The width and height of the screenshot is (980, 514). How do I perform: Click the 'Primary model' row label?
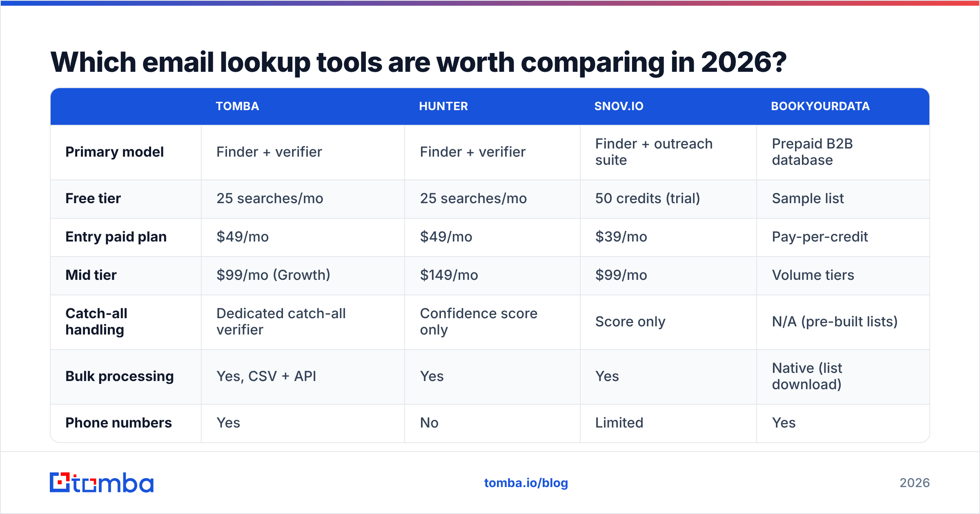point(114,152)
